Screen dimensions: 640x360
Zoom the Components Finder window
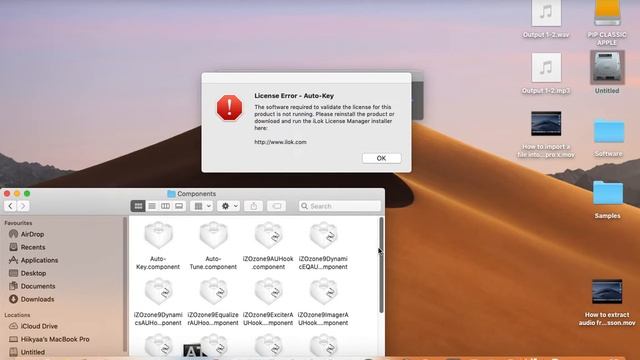pos(27,193)
